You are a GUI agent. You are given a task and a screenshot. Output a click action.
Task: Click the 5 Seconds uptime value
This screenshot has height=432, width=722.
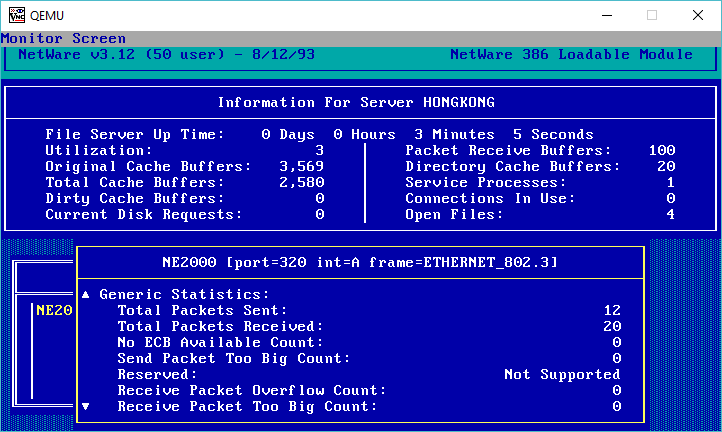[553, 134]
